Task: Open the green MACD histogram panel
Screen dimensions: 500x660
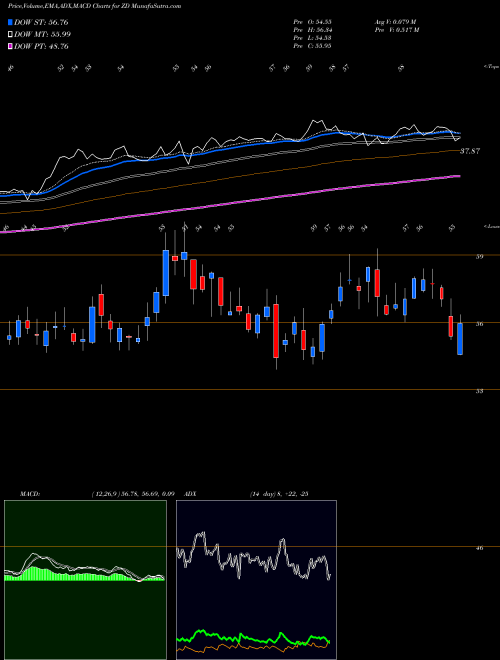Action: click(x=85, y=580)
